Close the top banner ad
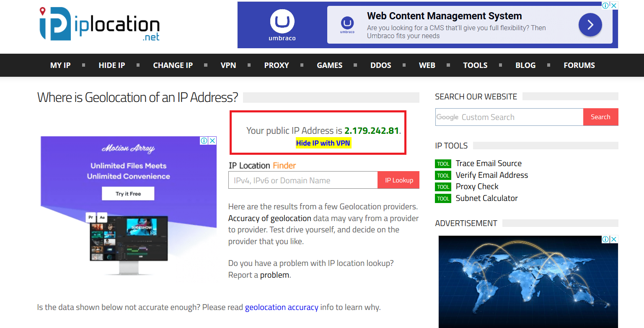The height and width of the screenshot is (328, 644). pos(613,5)
